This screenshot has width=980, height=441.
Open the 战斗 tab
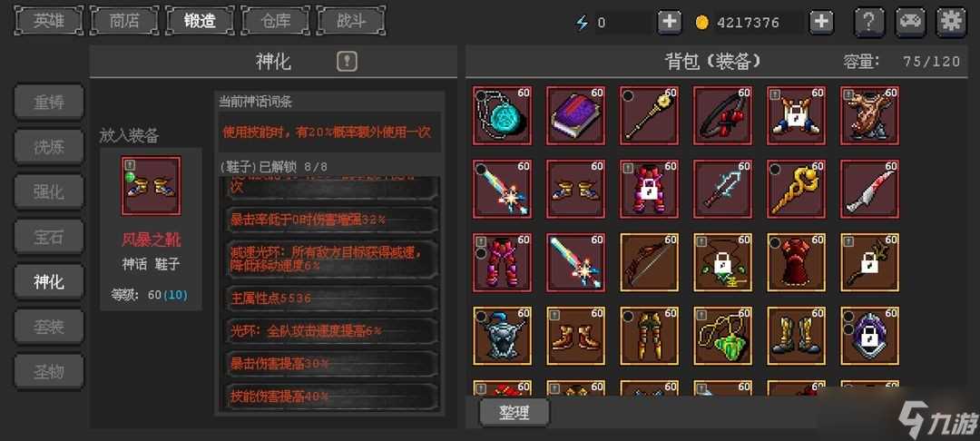tap(351, 21)
